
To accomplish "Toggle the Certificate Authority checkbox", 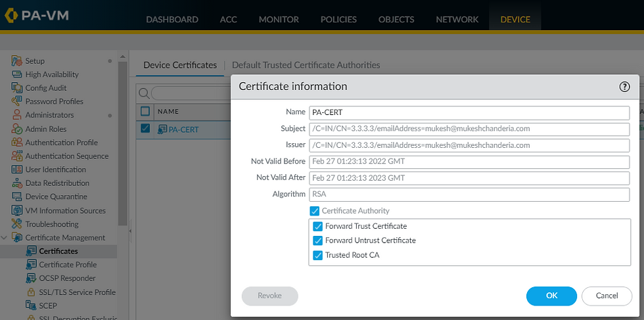I will 315,211.
